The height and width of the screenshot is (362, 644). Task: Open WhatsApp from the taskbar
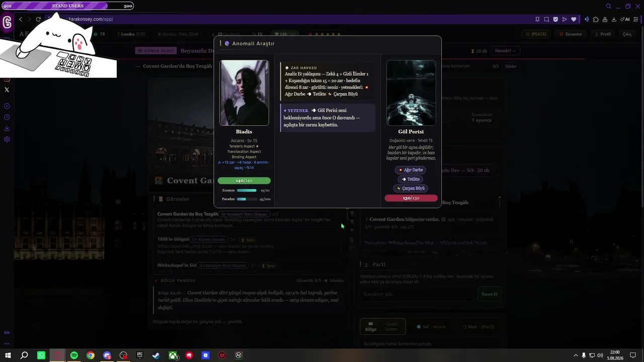pyautogui.click(x=41, y=355)
